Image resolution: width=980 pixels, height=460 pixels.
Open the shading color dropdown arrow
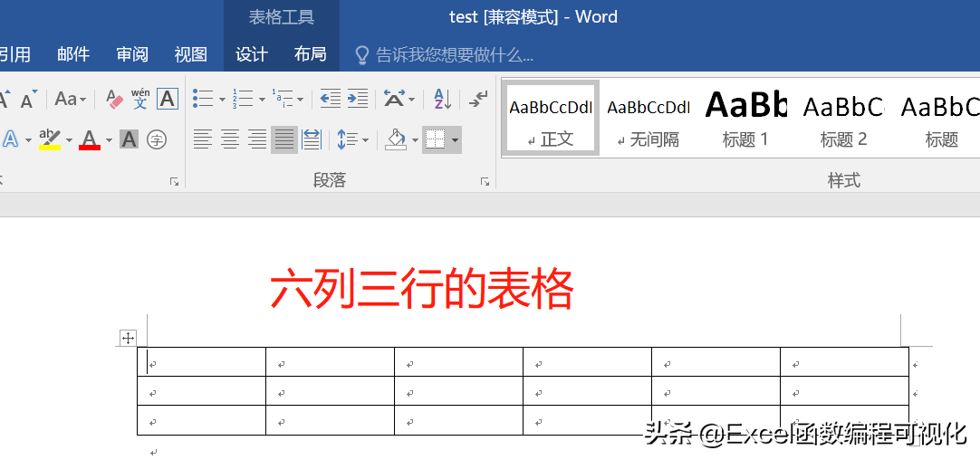coord(415,139)
